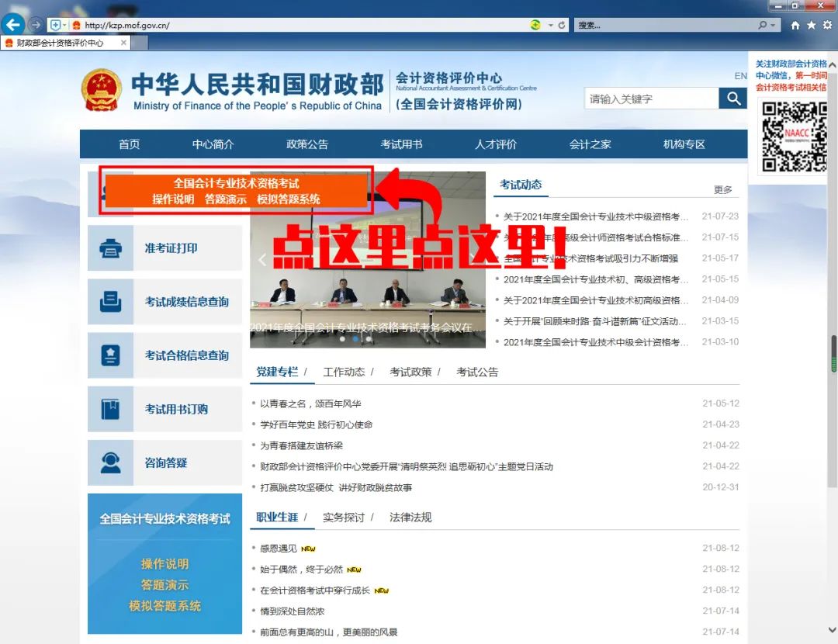Click 操作说明 in the blue panel
838x644 pixels.
coord(164,564)
